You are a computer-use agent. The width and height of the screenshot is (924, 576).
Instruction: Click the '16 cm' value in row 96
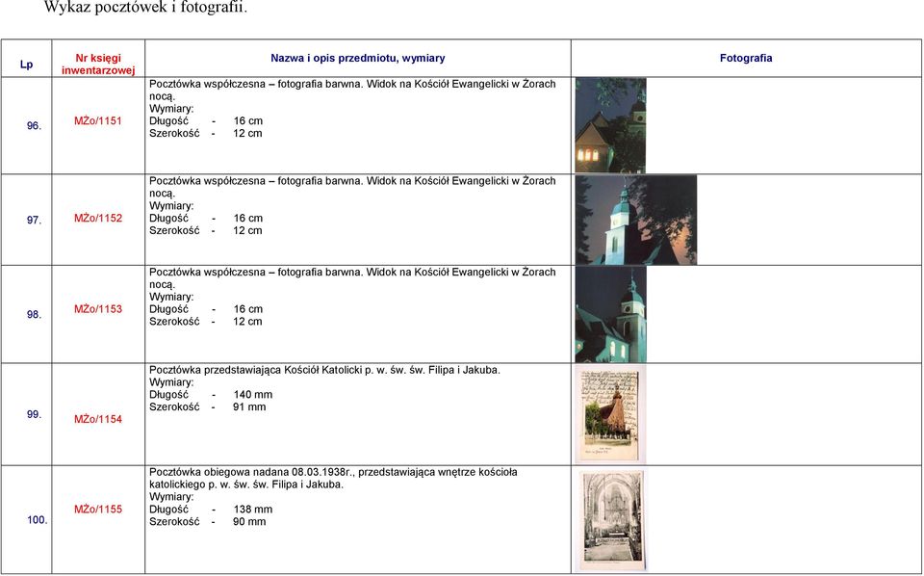point(248,120)
